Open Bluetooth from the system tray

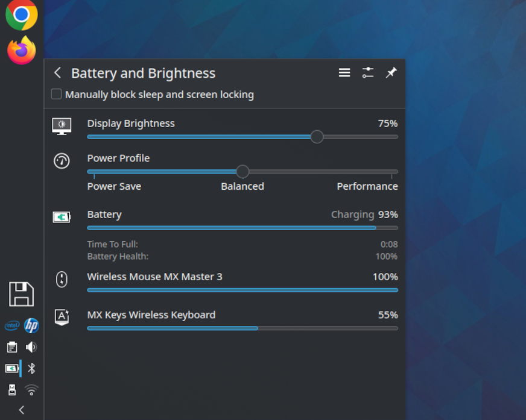coord(31,368)
